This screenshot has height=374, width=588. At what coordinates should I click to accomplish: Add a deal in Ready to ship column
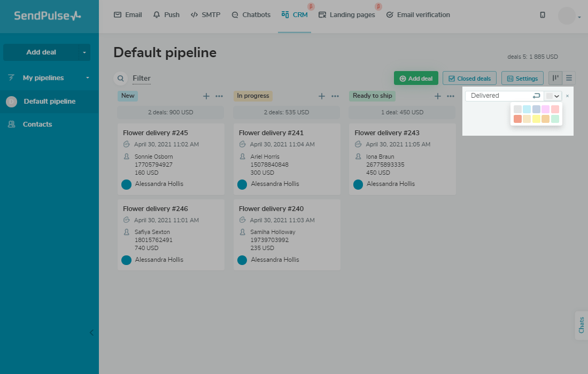click(x=437, y=96)
